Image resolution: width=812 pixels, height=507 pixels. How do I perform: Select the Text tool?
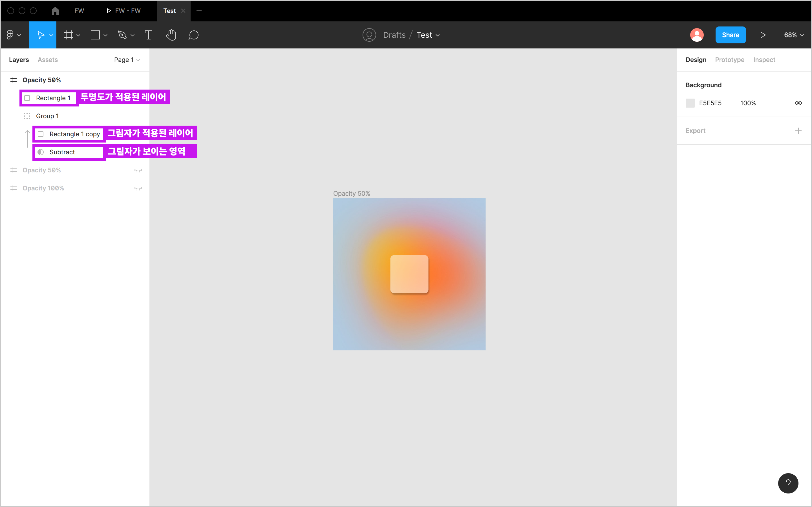[x=148, y=35]
